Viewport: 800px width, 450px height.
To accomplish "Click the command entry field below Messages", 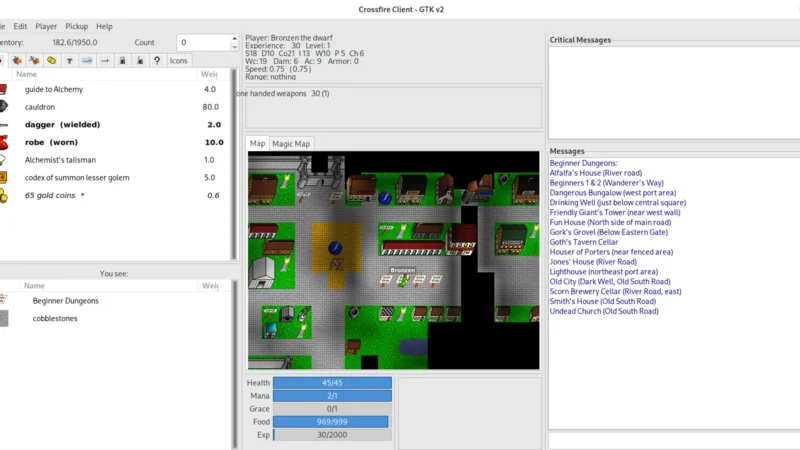I will point(674,441).
